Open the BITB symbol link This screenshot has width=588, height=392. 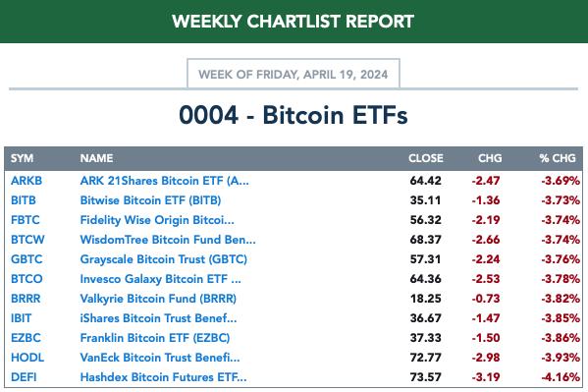click(x=24, y=200)
